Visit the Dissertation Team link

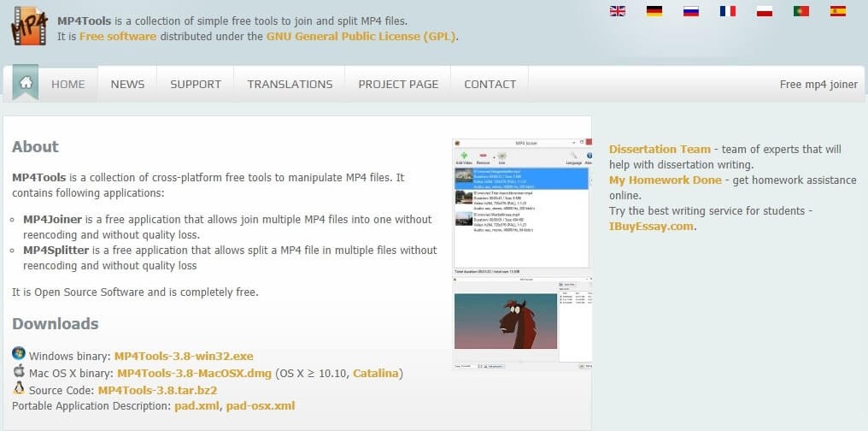660,149
